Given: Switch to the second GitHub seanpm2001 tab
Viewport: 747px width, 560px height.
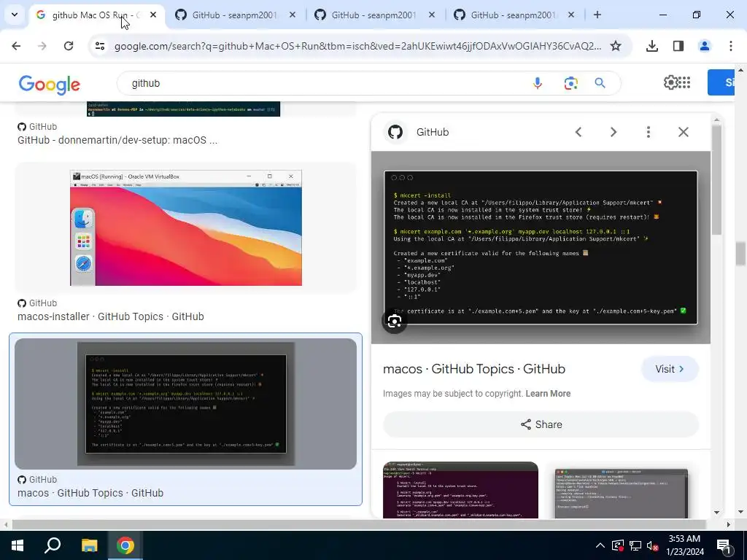Looking at the screenshot, I should (234, 15).
